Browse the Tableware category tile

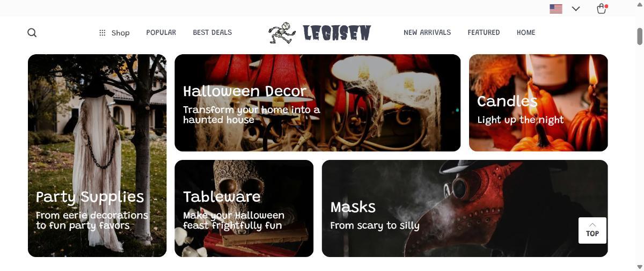point(244,208)
